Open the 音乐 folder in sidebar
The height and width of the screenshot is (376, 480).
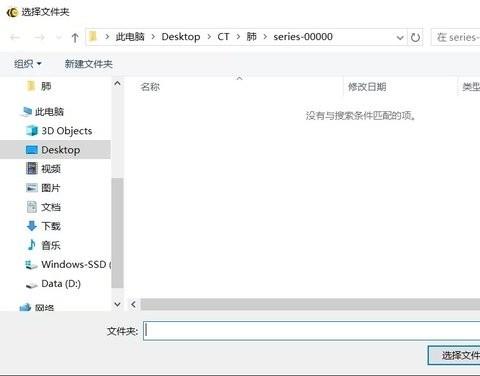pos(43,245)
